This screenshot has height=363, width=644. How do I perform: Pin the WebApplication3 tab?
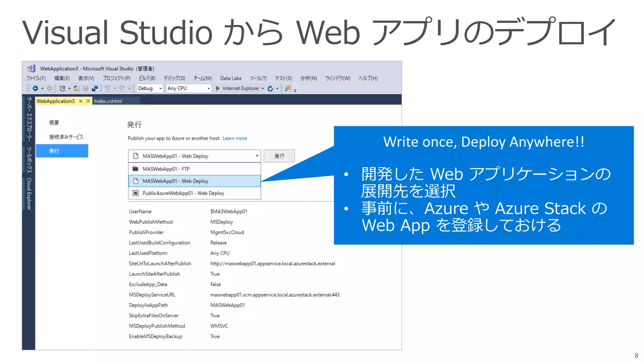tap(80, 101)
